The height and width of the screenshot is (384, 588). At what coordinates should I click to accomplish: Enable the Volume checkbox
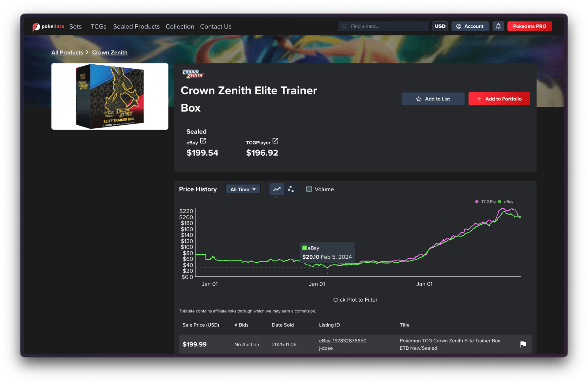point(309,189)
